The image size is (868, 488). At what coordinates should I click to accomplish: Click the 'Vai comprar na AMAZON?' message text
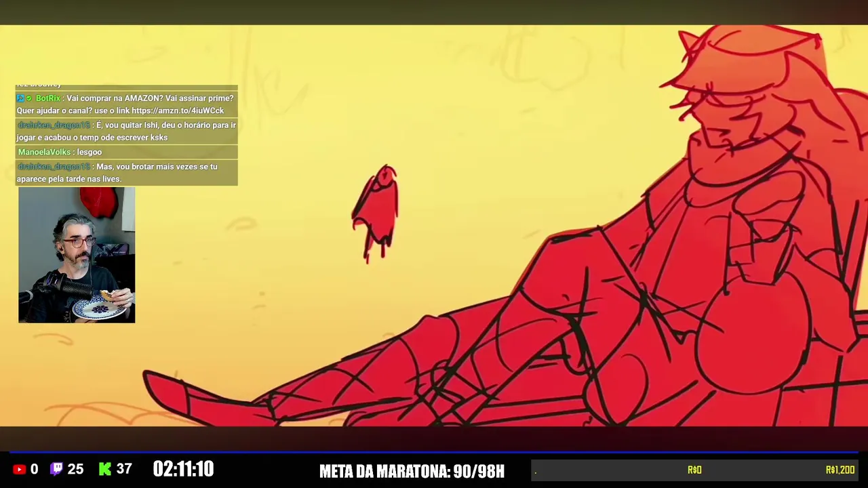click(x=125, y=104)
